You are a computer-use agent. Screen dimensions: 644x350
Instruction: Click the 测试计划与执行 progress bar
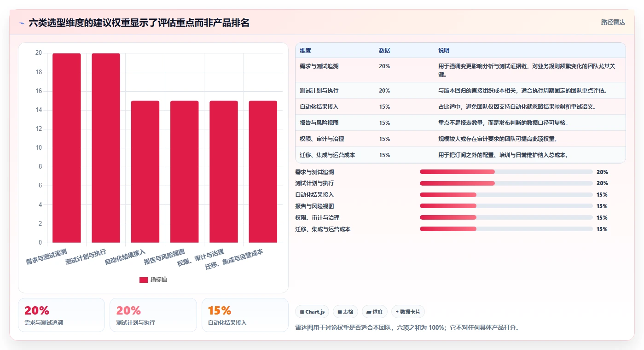[506, 183]
